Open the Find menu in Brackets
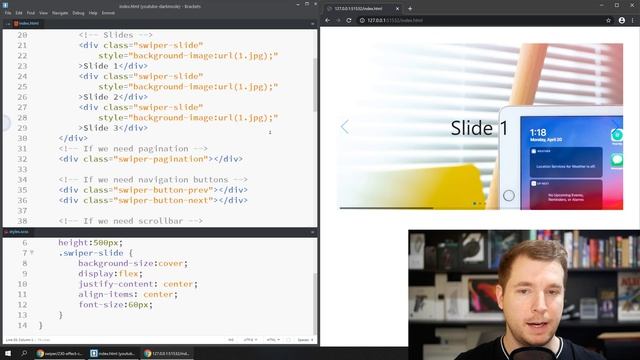640x360 pixels. (x=31, y=13)
